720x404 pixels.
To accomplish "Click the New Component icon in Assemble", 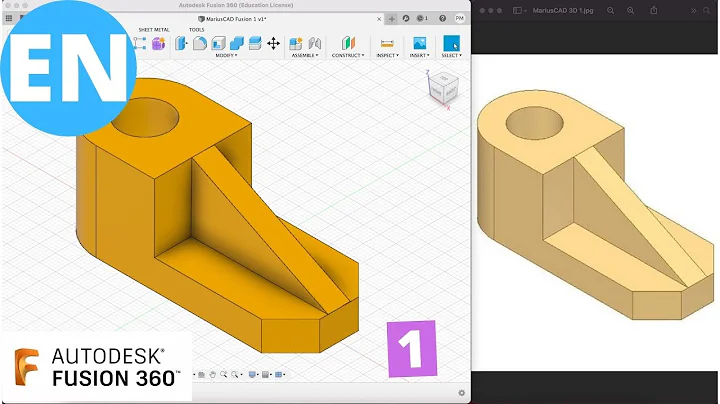I will [x=296, y=44].
